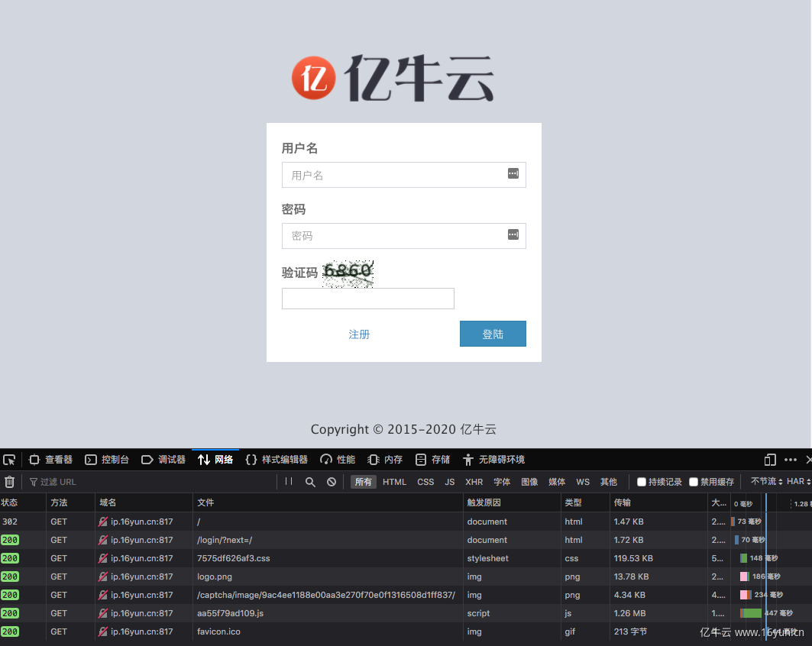Click the 亿牛云 logo image
The image size is (812, 646).
coord(392,77)
